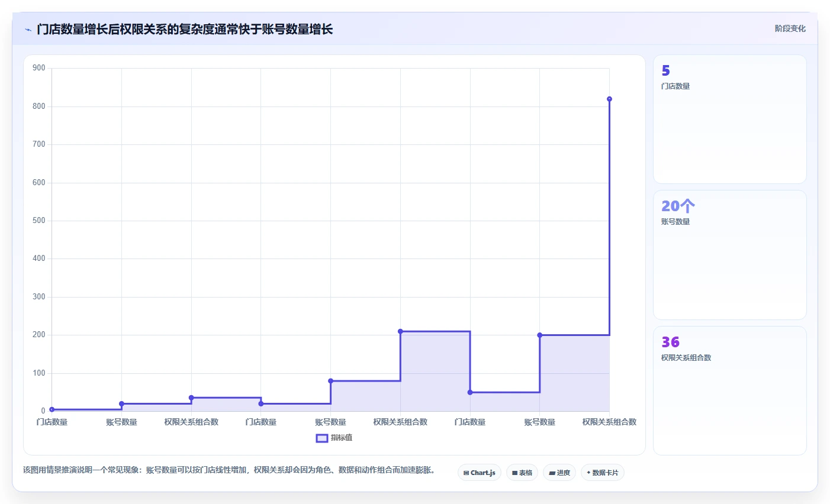Click the chart title about 权限关系的复杂度

tap(185, 29)
